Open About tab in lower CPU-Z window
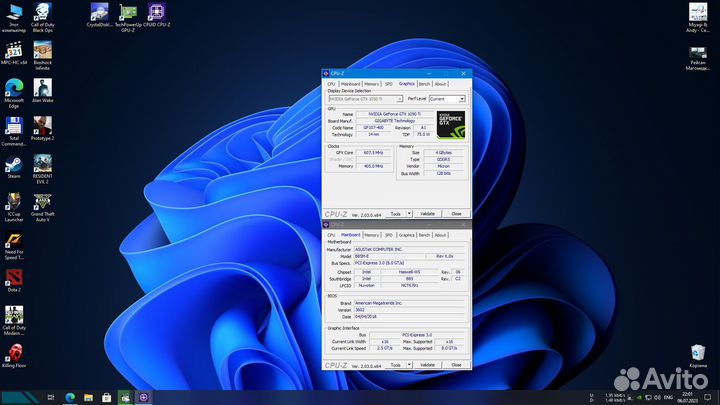 pos(440,235)
